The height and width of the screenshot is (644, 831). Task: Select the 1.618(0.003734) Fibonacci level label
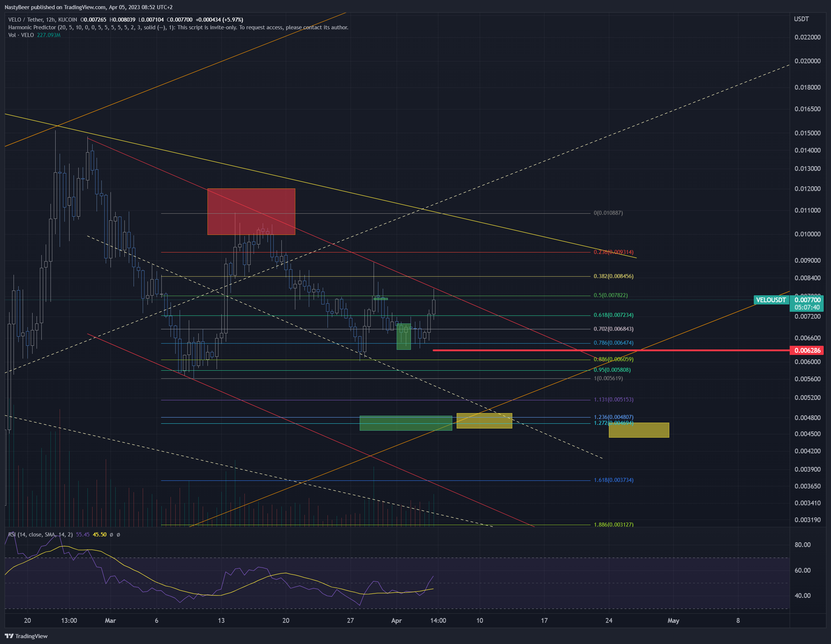click(613, 480)
